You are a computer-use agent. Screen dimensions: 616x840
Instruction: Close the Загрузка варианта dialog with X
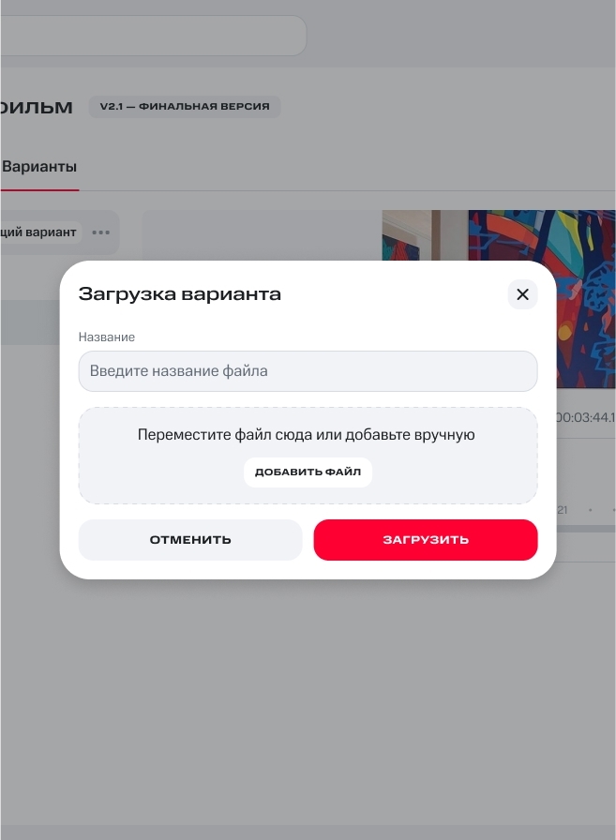tap(522, 294)
